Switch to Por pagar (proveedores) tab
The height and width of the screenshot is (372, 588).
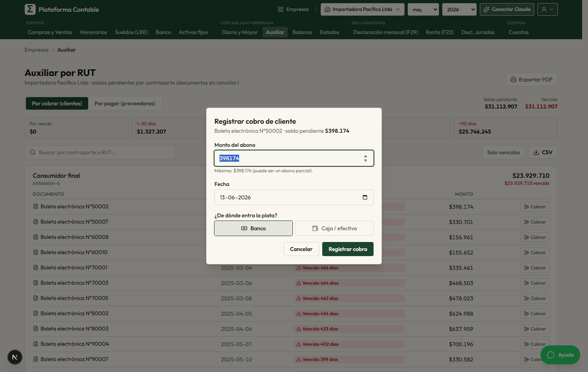coord(125,103)
